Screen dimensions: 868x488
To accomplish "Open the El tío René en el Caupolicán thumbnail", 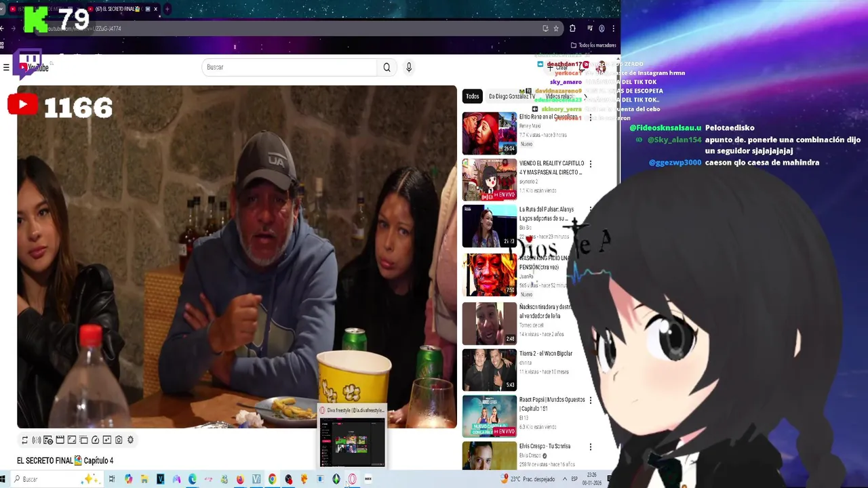I will point(490,134).
